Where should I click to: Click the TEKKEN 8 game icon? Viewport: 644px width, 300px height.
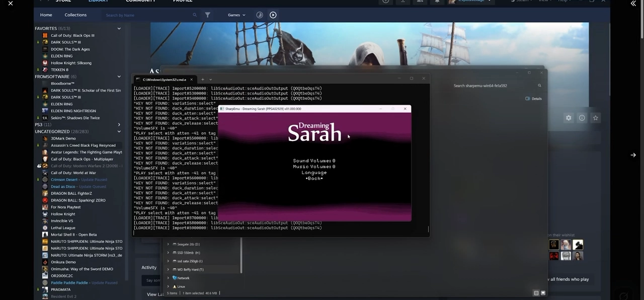pyautogui.click(x=45, y=69)
